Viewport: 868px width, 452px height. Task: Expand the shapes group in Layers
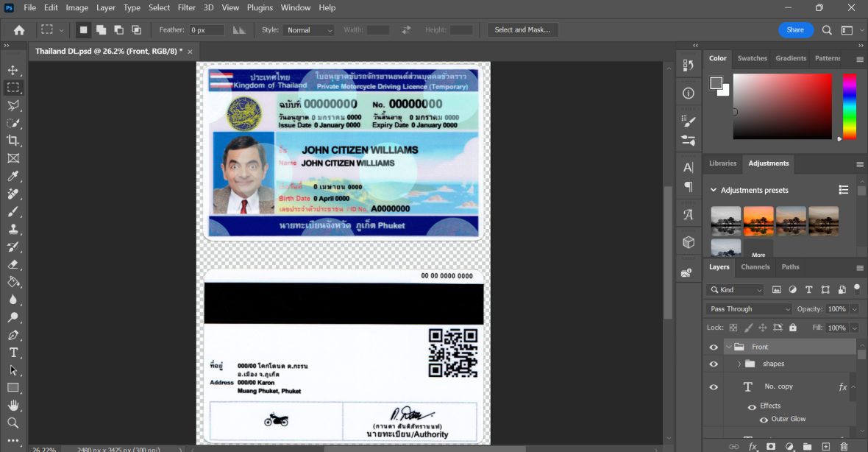click(x=739, y=364)
